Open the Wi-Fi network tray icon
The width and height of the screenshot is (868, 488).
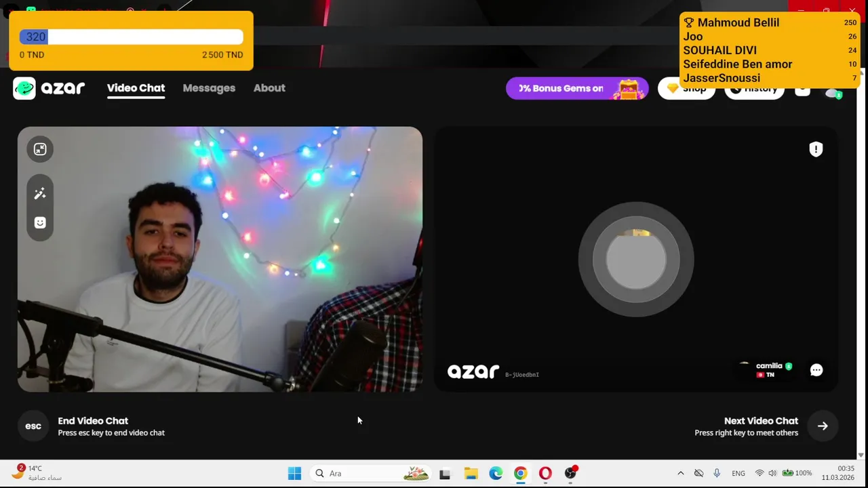pyautogui.click(x=759, y=473)
